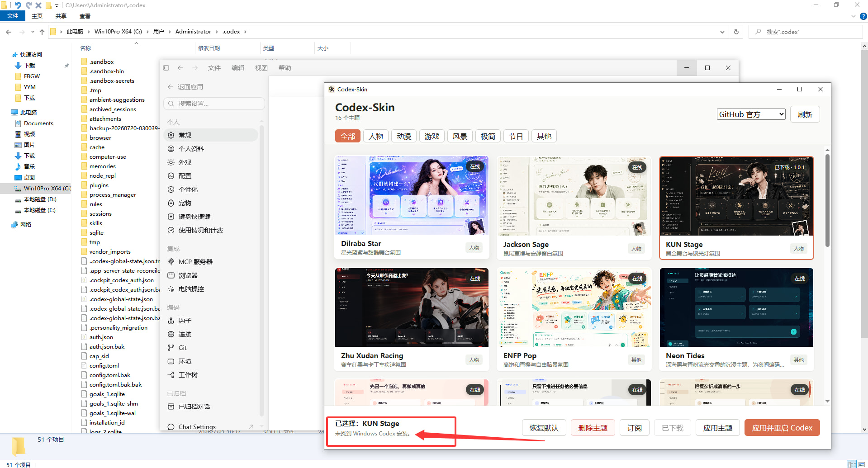868x468 pixels.
Task: Expand the chevron after 此电脑 breadcrumb
Action: pyautogui.click(x=89, y=32)
